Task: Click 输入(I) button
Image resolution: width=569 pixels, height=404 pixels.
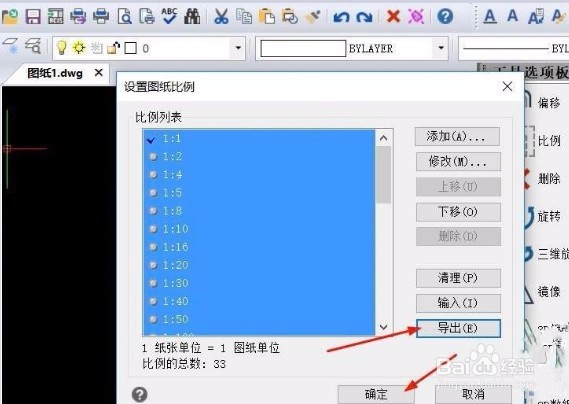Action: coord(458,303)
